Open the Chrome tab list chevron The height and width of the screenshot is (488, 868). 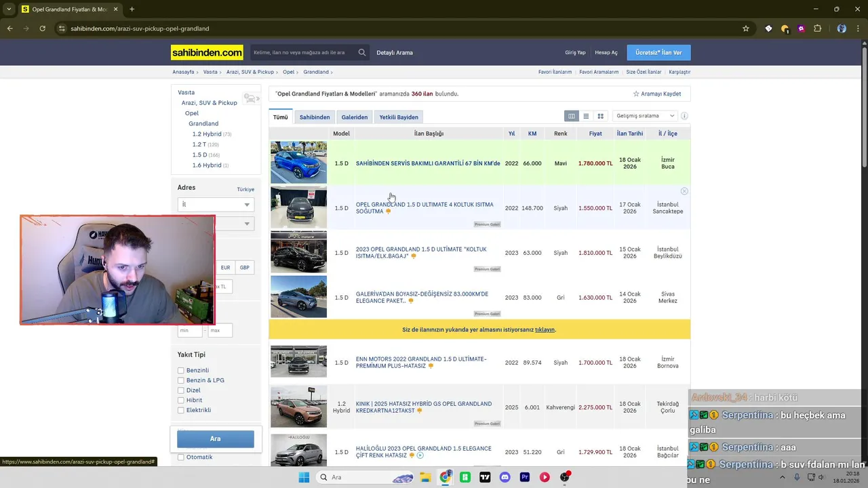pyautogui.click(x=9, y=9)
